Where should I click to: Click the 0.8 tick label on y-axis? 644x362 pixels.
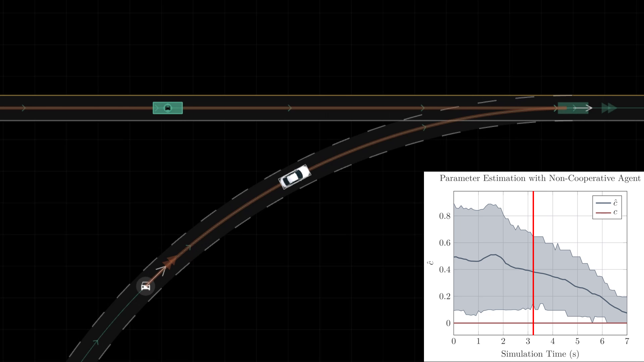pos(444,216)
